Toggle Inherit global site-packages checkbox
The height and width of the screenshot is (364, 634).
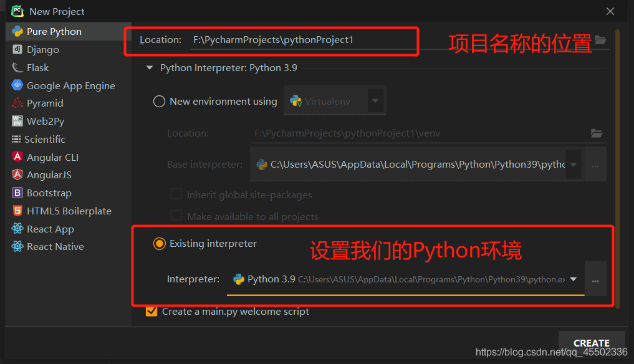click(x=176, y=194)
